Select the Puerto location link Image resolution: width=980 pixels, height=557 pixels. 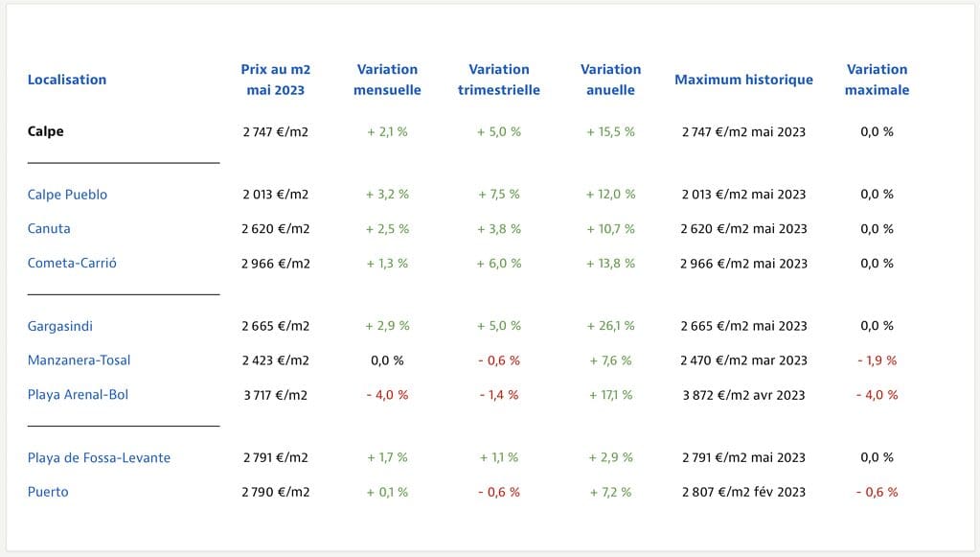(48, 492)
